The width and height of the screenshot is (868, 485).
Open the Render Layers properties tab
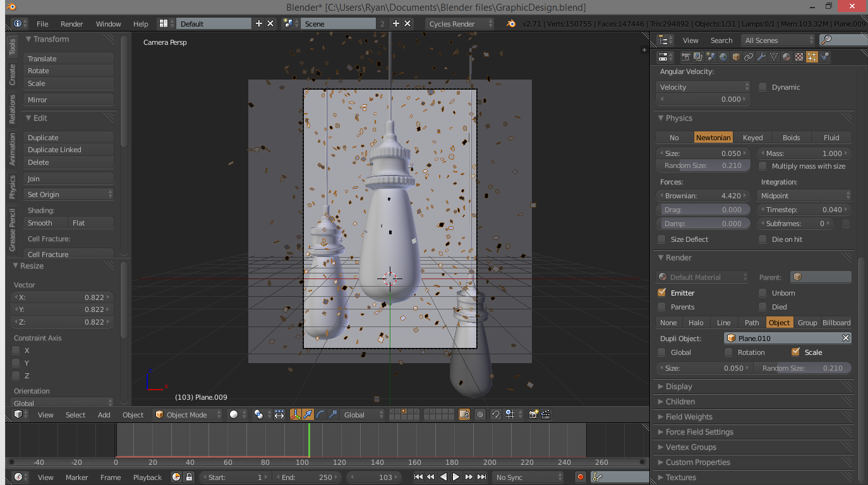click(x=698, y=57)
